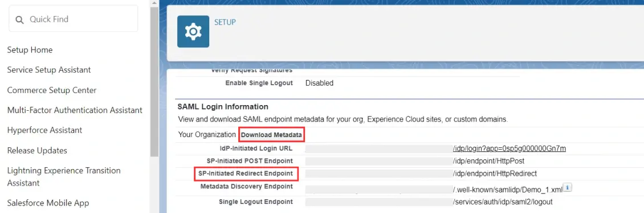Screen dimensions: 644x213
Task: Click the sidebar vertical scrollbar
Action: [x=154, y=82]
